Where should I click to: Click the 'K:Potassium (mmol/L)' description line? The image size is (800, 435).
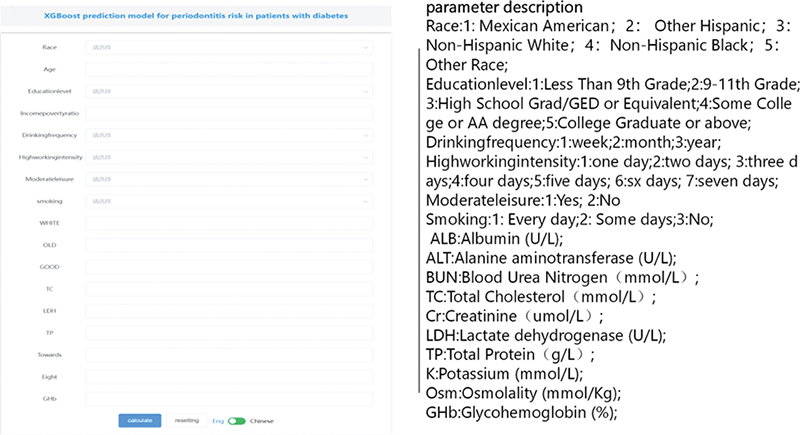[x=504, y=374]
